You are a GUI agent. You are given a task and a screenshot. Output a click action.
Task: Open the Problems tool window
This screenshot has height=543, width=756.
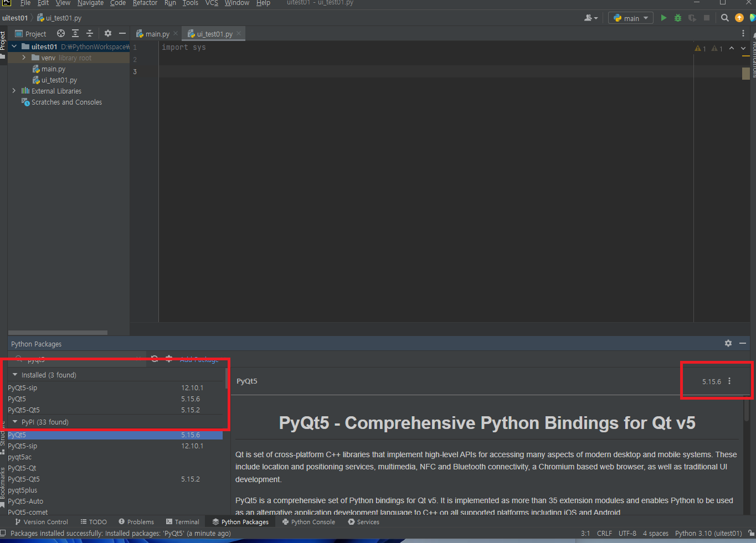[x=136, y=522]
